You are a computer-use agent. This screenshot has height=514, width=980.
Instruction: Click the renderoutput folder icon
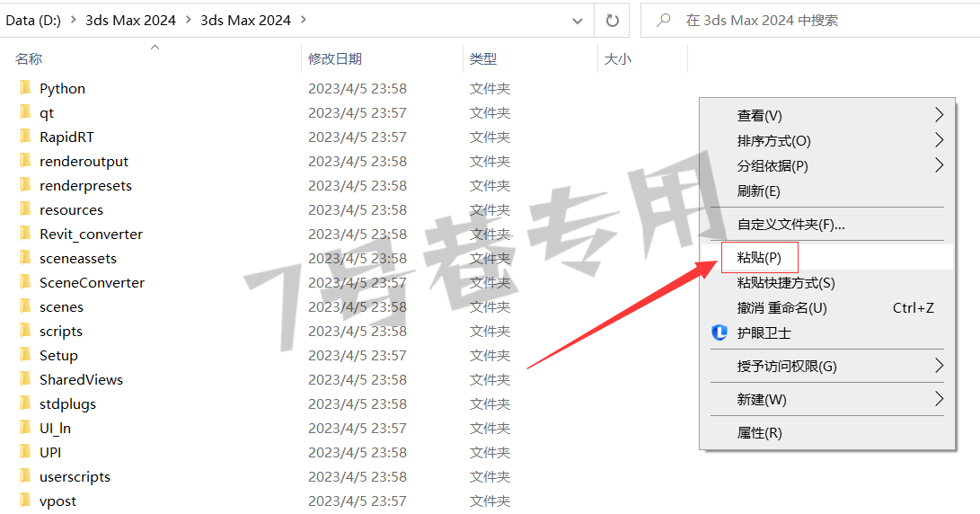(x=25, y=161)
